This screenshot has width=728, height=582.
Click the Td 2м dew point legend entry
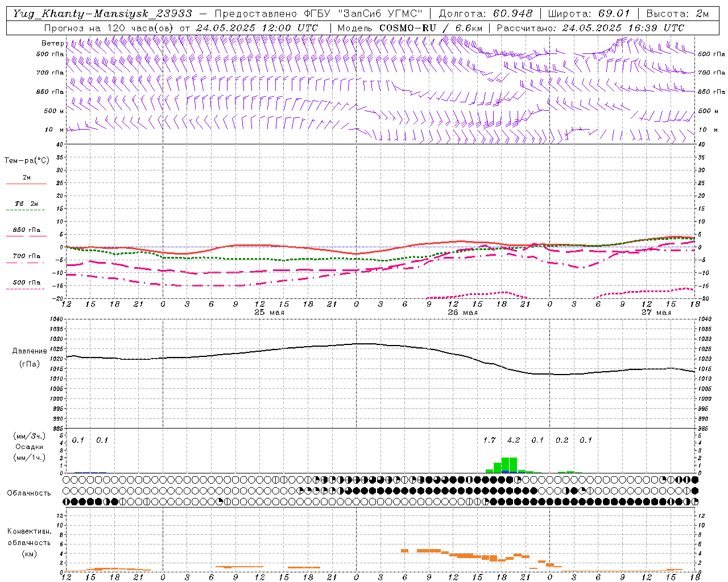[x=27, y=203]
